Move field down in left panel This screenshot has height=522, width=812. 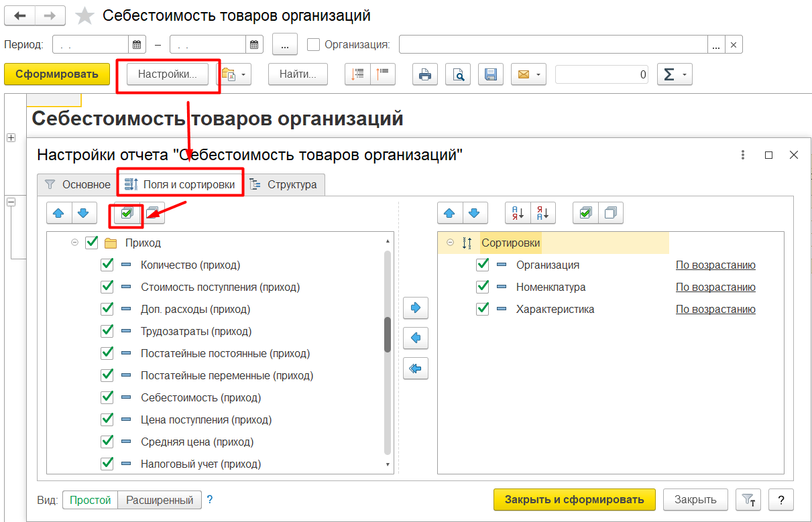tap(84, 213)
